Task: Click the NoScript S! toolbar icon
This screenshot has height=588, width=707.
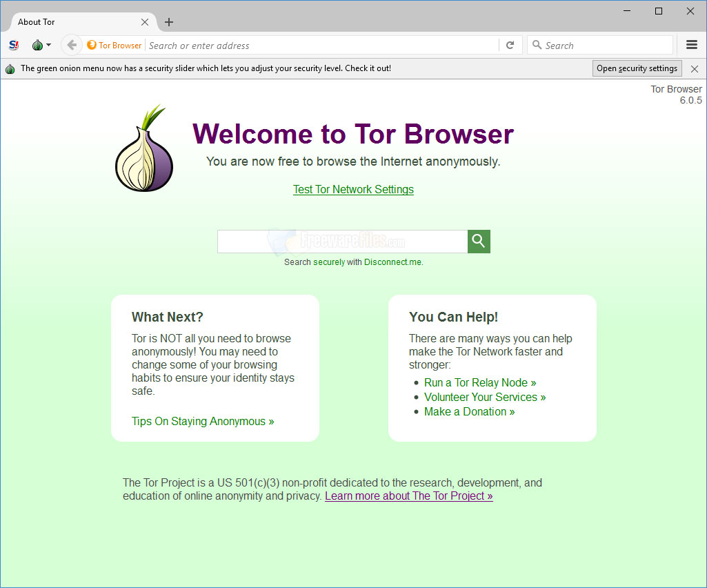Action: click(14, 45)
